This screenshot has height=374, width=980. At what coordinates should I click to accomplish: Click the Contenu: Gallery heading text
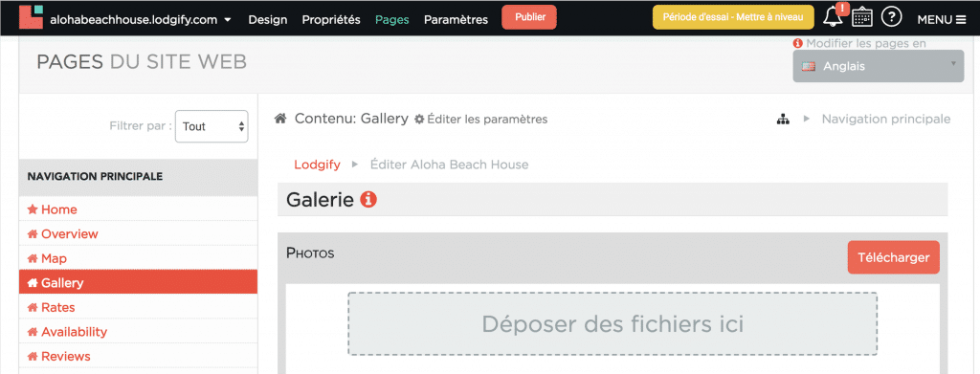coord(351,119)
